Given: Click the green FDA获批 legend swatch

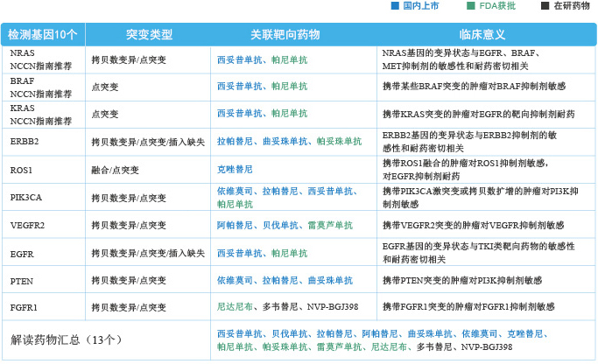Looking at the screenshot, I should click(x=471, y=6).
